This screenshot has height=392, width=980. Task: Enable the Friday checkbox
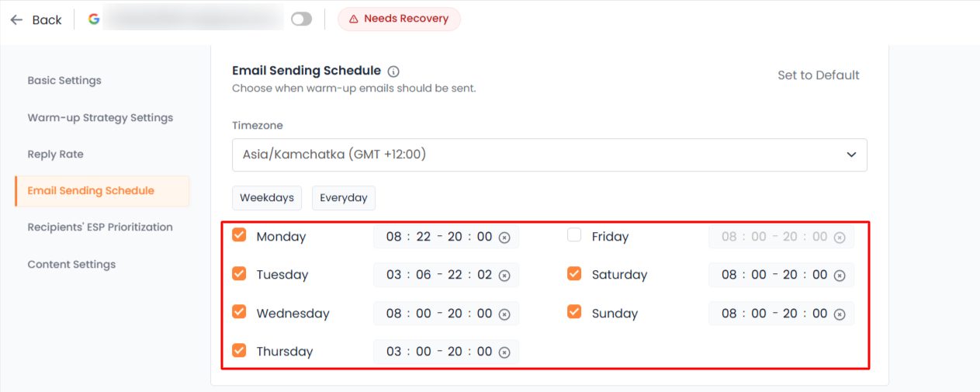(x=574, y=235)
